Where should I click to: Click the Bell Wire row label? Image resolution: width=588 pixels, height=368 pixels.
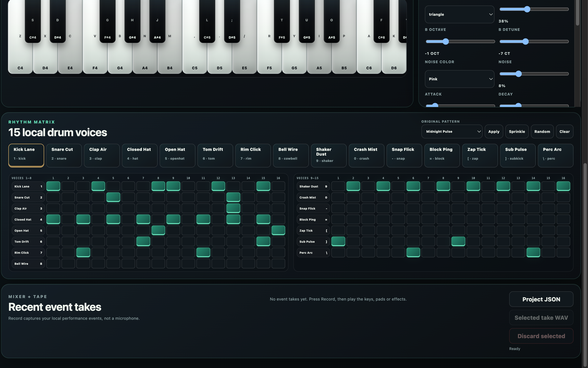point(28,264)
